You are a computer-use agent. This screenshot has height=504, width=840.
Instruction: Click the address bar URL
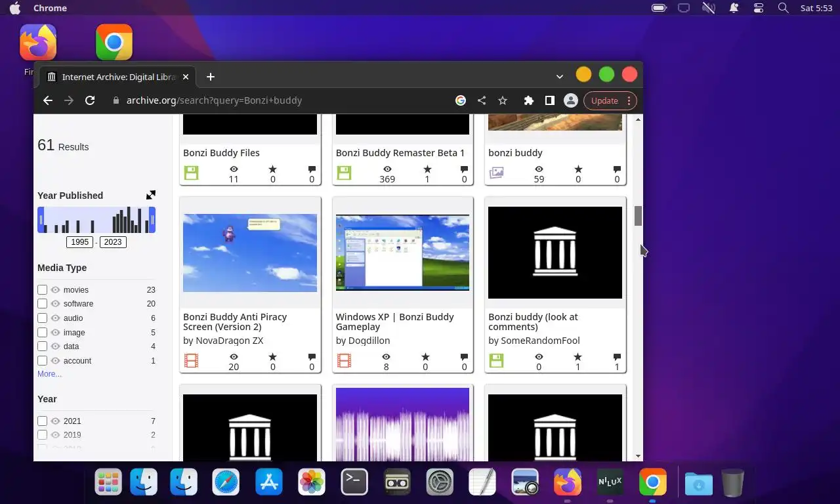click(x=214, y=100)
